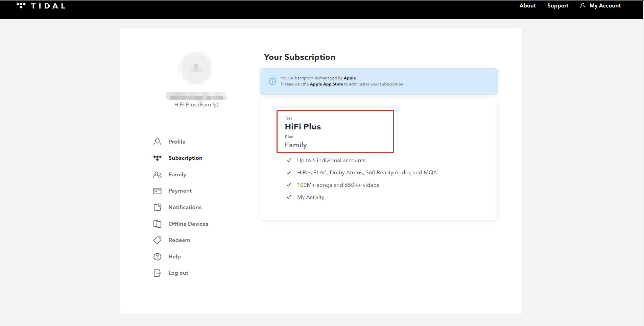Open Payment via the card icon

157,191
